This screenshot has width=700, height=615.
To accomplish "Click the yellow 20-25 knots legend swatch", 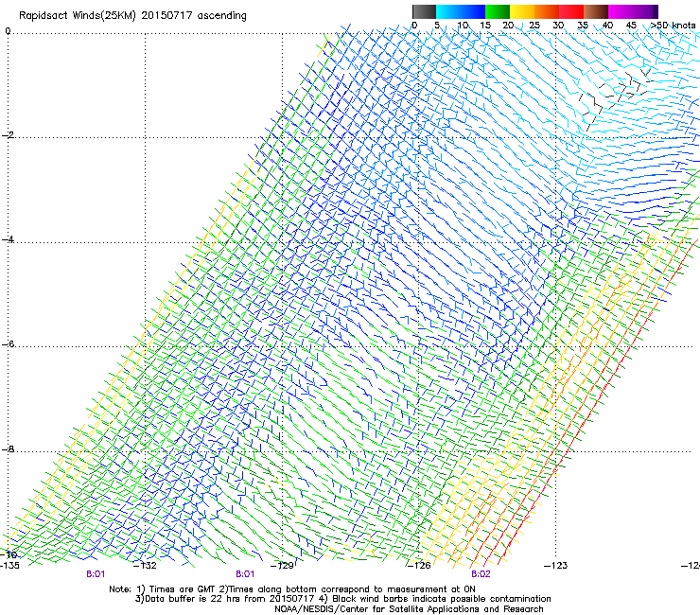I will (x=522, y=11).
